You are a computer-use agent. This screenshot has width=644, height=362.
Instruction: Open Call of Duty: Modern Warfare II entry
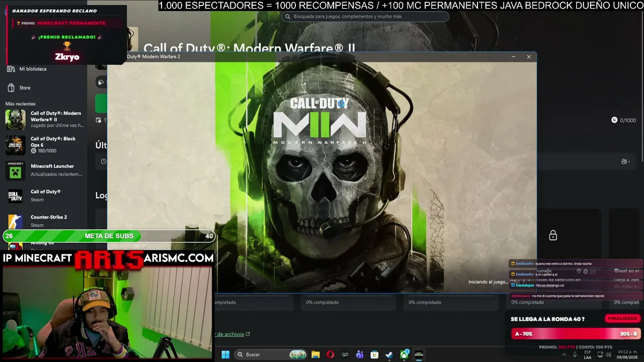pyautogui.click(x=56, y=119)
